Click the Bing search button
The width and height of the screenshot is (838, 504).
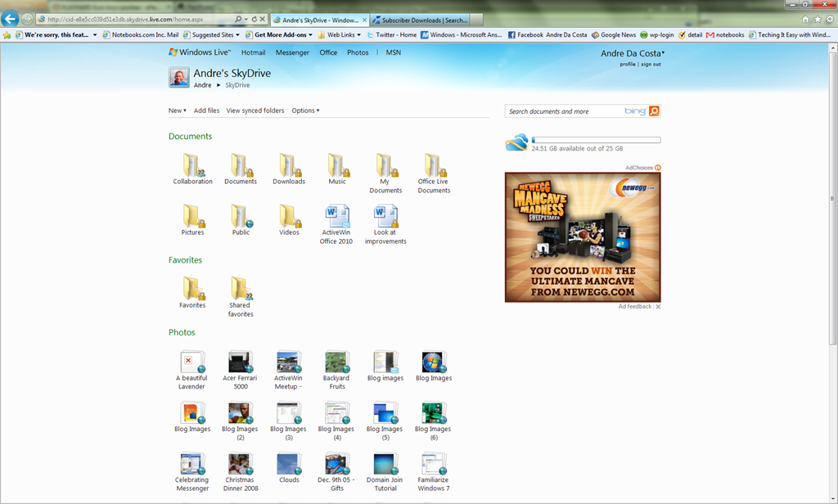tap(654, 111)
